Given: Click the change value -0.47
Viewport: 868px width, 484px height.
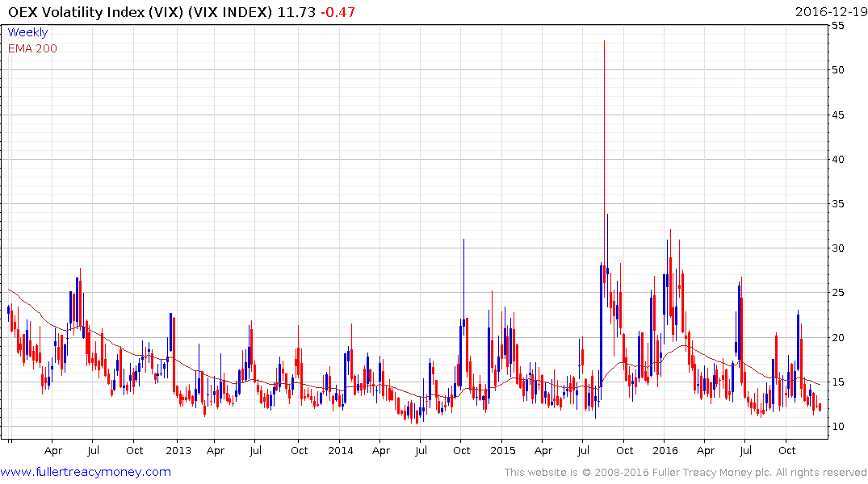Looking at the screenshot, I should pos(338,12).
